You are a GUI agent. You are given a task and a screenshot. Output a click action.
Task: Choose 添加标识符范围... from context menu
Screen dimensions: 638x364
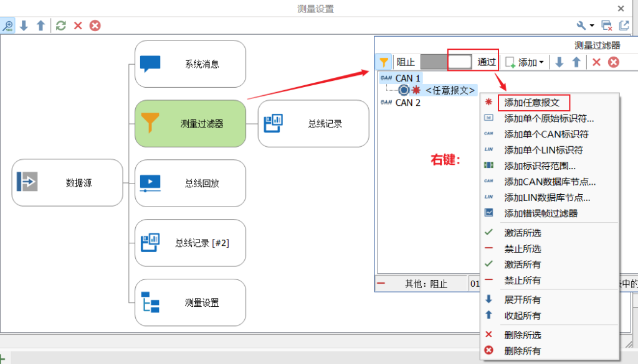click(540, 166)
